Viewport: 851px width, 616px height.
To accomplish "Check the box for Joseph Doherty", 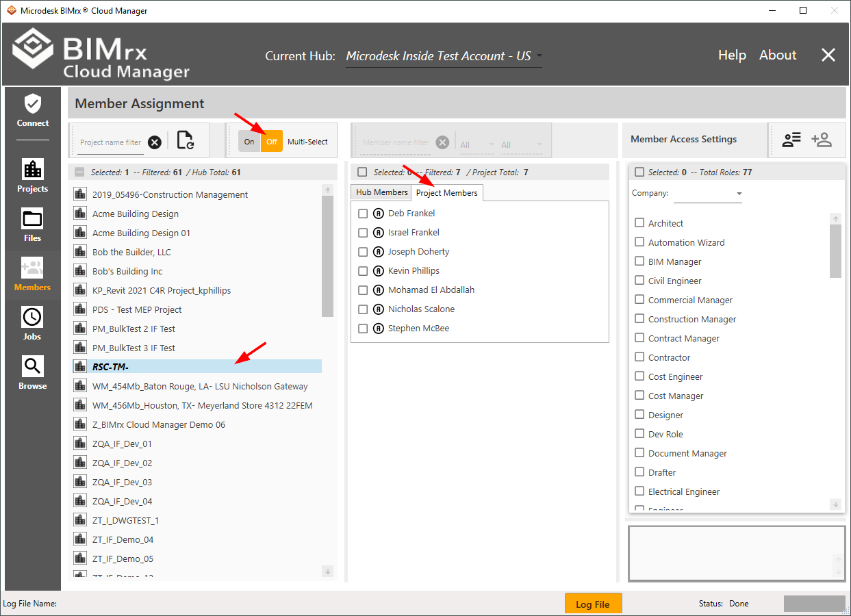I will (x=363, y=252).
